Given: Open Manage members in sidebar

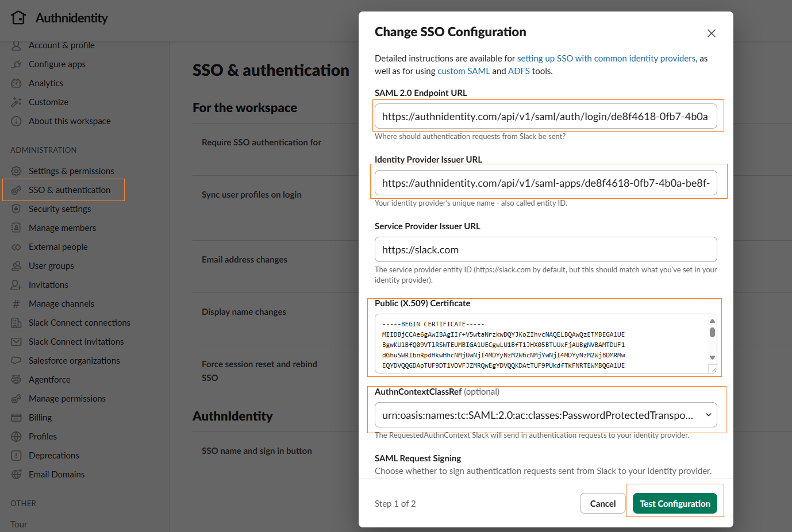Looking at the screenshot, I should tap(62, 228).
